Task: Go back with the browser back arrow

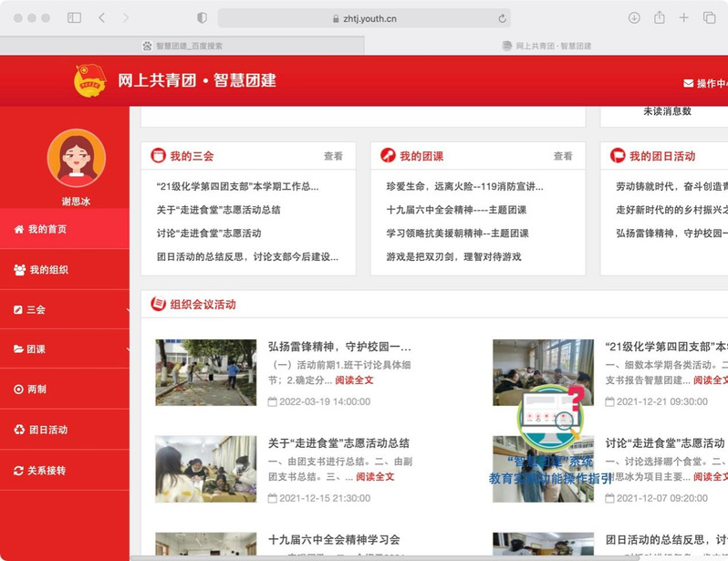Action: [x=101, y=18]
